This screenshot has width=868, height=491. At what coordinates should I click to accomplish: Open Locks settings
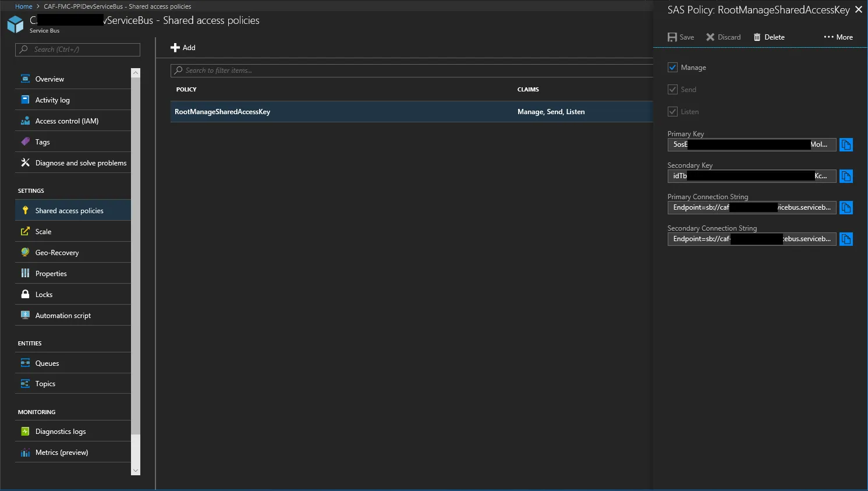coord(73,294)
